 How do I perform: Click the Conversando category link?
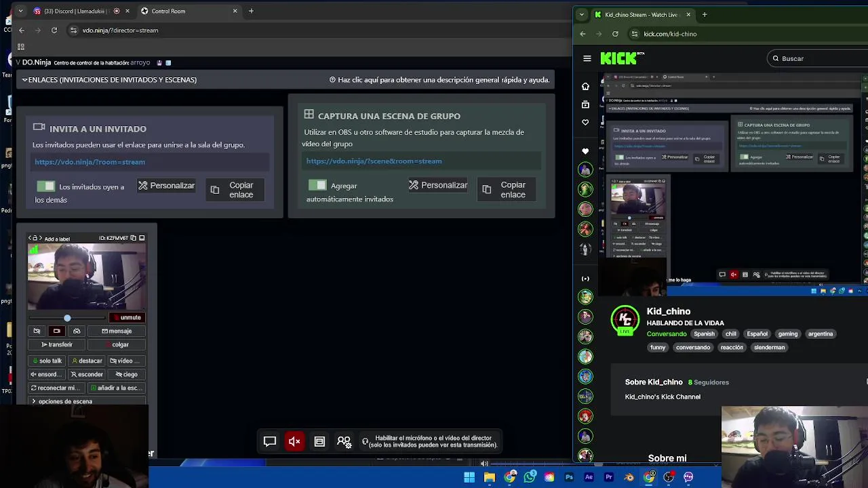click(667, 333)
